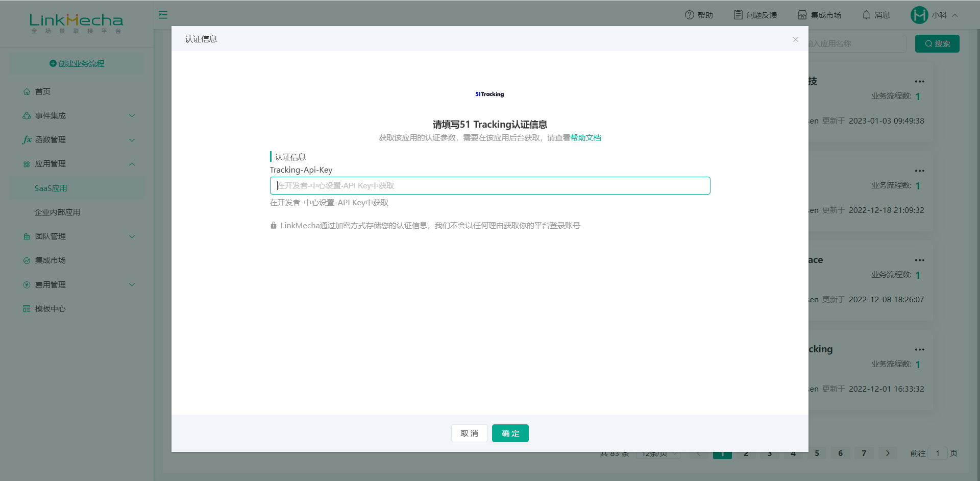
Task: Open more options on 21:09:32 card
Action: click(920, 171)
